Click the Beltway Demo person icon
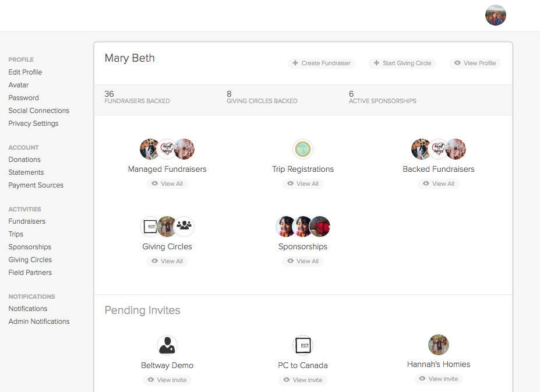Image resolution: width=540 pixels, height=392 pixels. click(167, 345)
